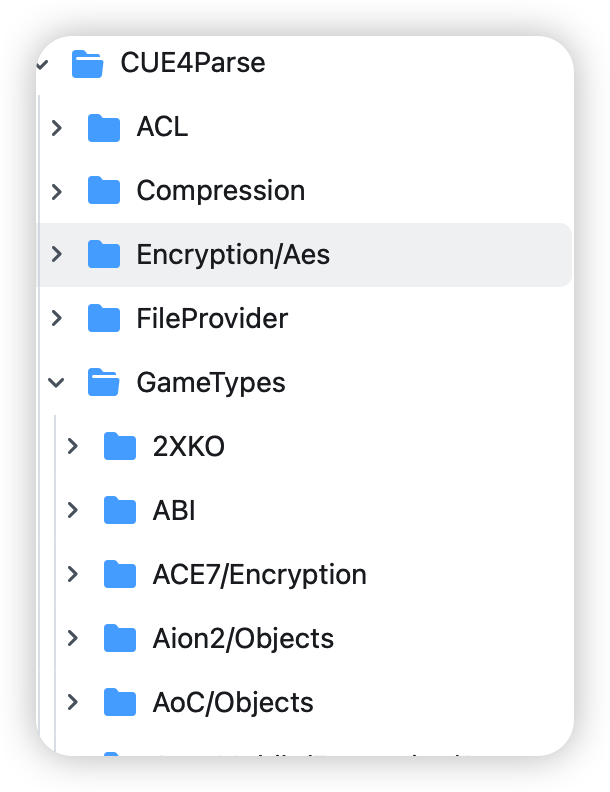Click the 2XKO folder icon

[119, 447]
